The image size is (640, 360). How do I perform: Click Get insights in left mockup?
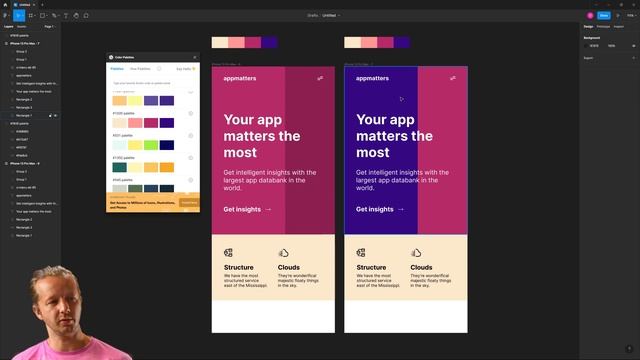pyautogui.click(x=247, y=209)
